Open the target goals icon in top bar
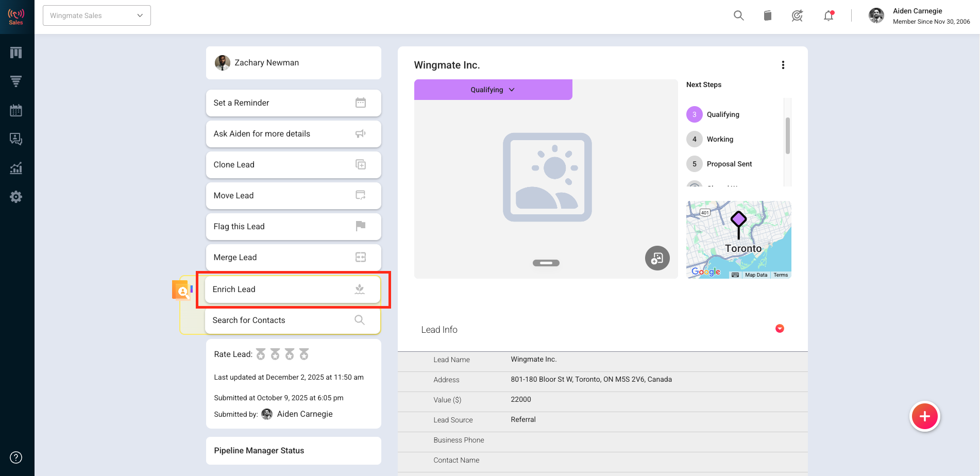Screen dimensions: 980x476 [797, 16]
